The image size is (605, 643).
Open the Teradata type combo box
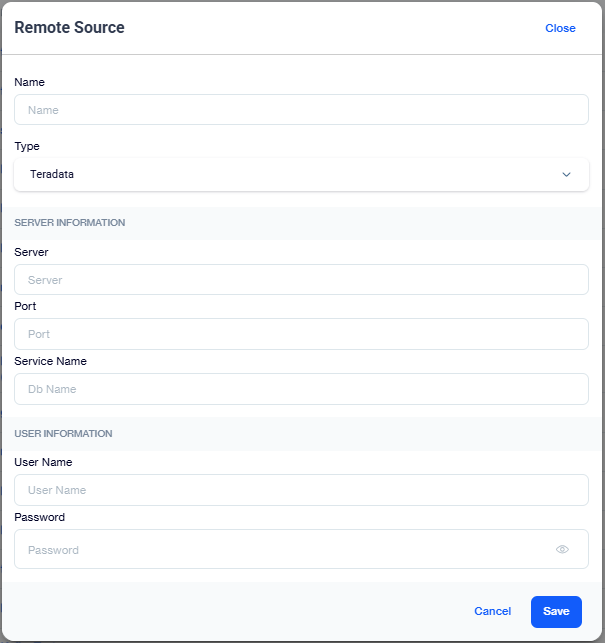coord(301,174)
